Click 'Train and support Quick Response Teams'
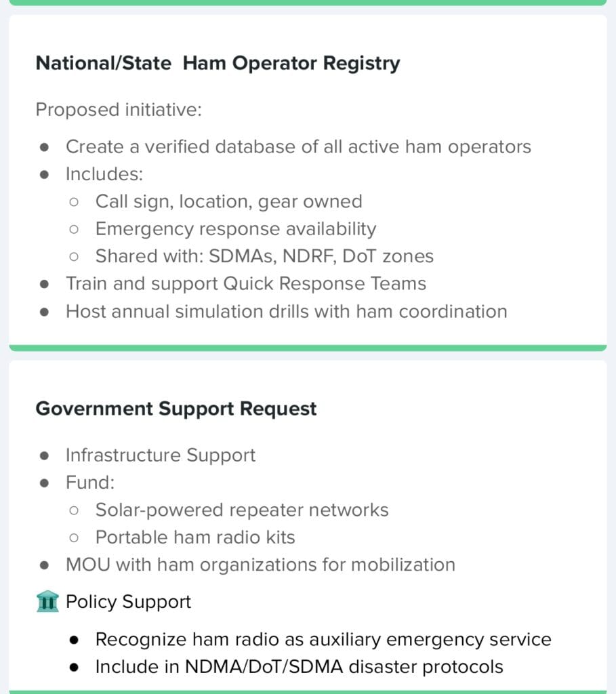616x694 pixels. click(246, 284)
